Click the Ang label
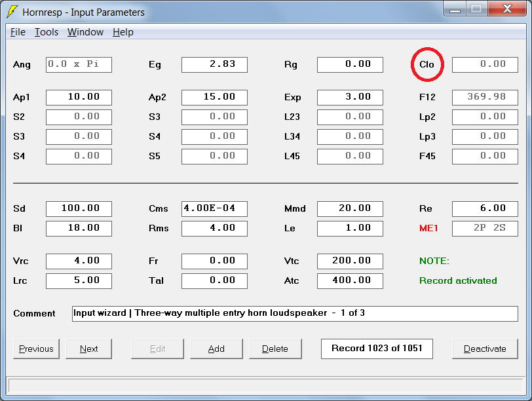The height and width of the screenshot is (401, 532). 22,64
